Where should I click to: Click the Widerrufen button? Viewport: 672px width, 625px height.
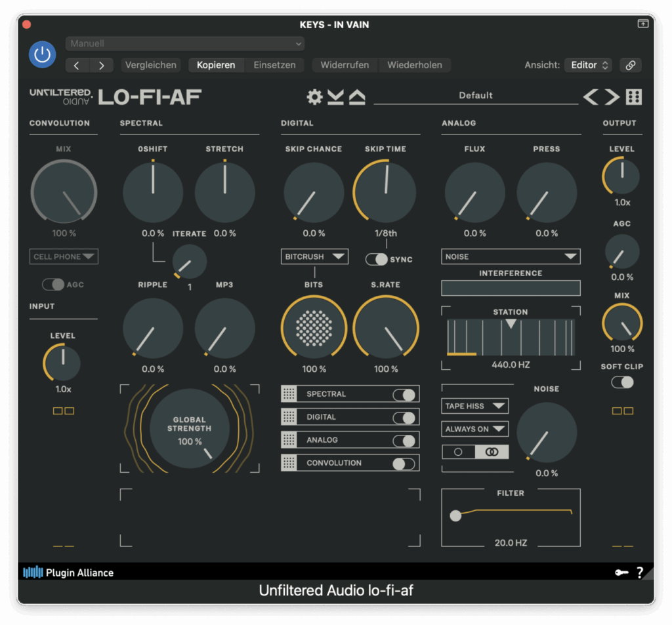(x=345, y=65)
